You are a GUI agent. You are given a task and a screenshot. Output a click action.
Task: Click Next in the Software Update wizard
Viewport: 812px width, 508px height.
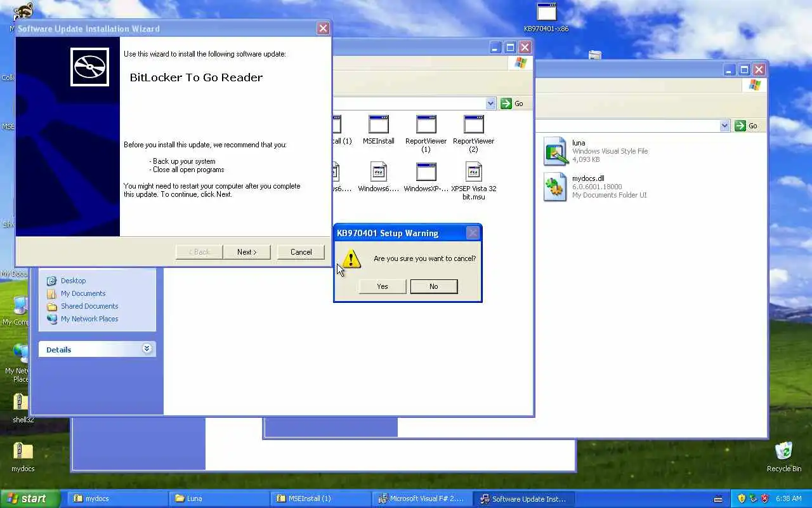coord(247,252)
